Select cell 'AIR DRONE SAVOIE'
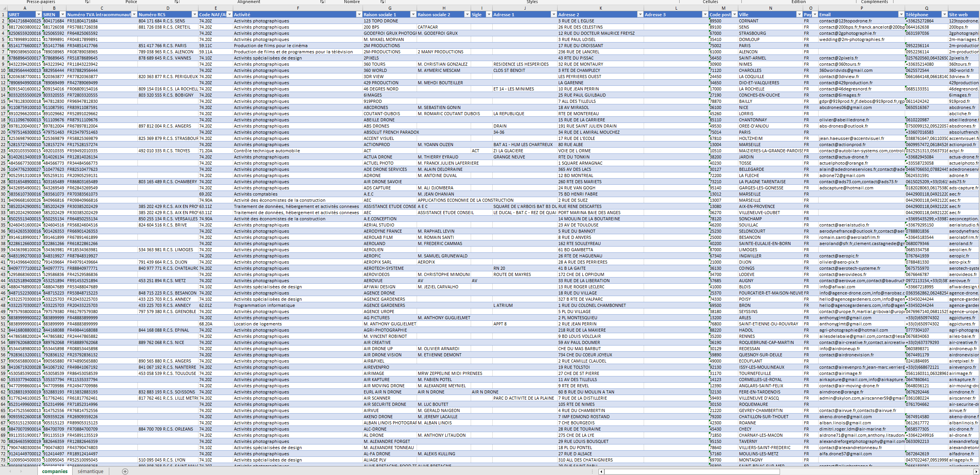 pyautogui.click(x=390, y=182)
